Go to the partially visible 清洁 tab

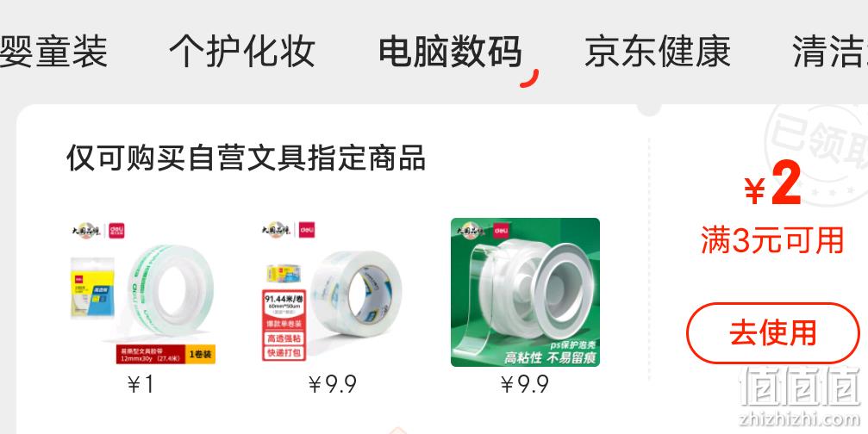pyautogui.click(x=830, y=51)
